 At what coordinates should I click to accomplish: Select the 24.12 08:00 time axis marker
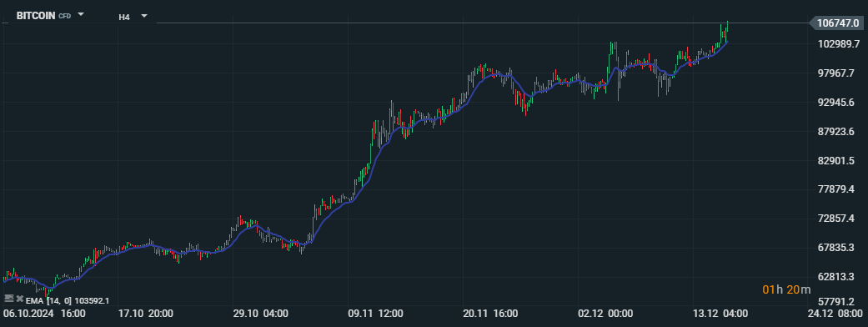pos(835,314)
